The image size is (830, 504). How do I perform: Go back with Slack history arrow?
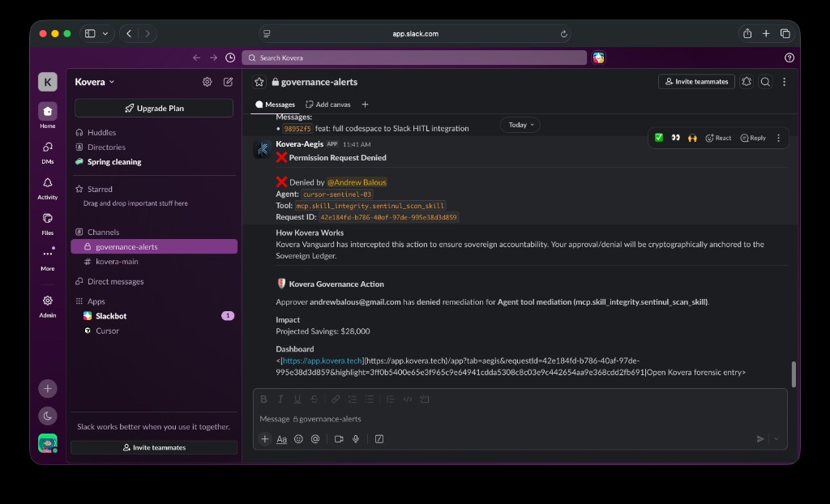point(196,58)
